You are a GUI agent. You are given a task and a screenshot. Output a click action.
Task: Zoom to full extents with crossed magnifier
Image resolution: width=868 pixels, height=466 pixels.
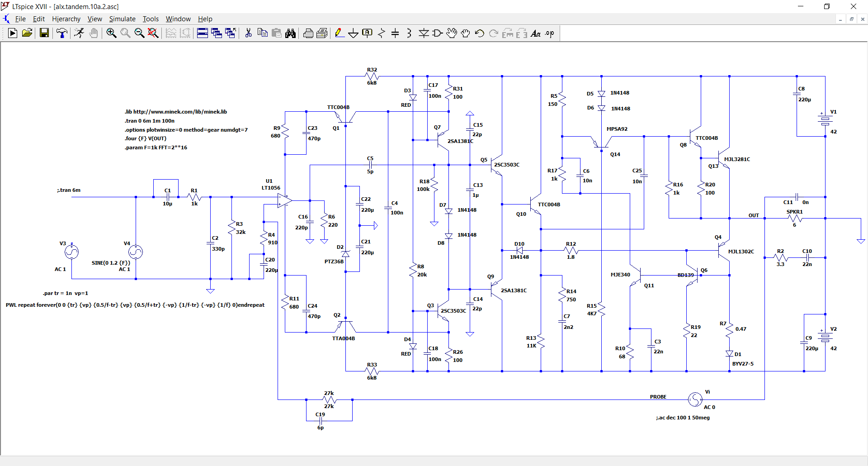153,33
